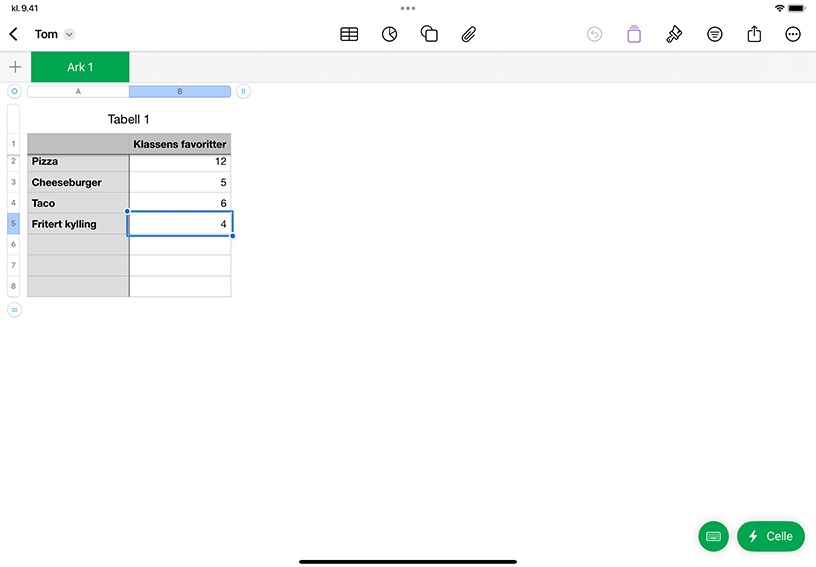Open the chart insertion icon

click(x=389, y=34)
